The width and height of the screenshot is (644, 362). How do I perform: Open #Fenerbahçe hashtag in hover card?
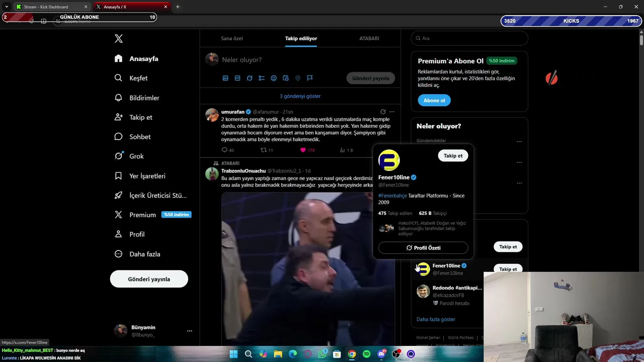[x=392, y=196]
